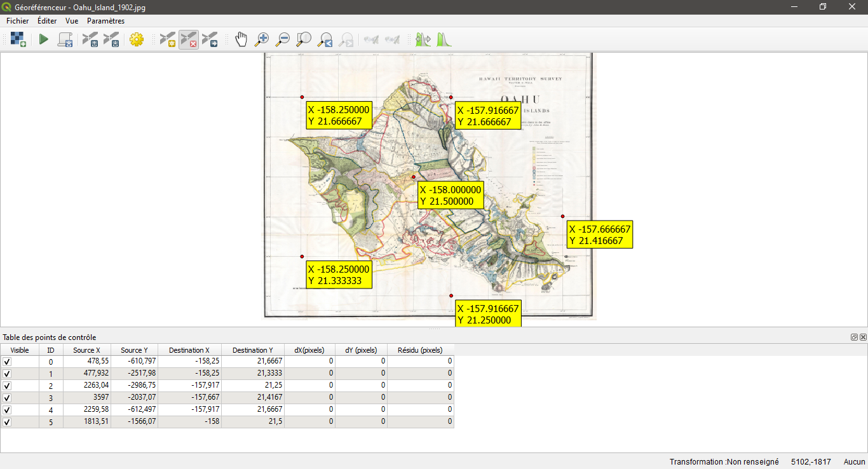Click Source Y cell -2517,98

pos(135,374)
